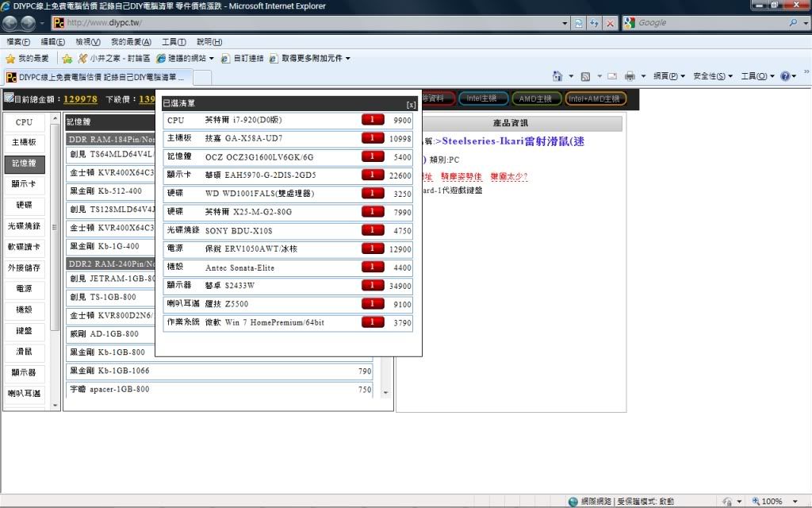Click the Stop loading red X icon

click(x=610, y=23)
